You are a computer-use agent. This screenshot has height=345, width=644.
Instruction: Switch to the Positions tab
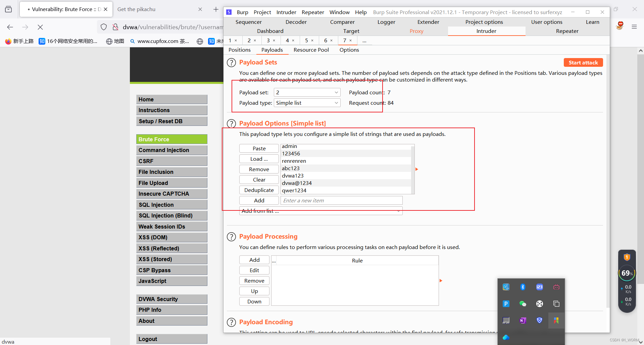[x=240, y=50]
